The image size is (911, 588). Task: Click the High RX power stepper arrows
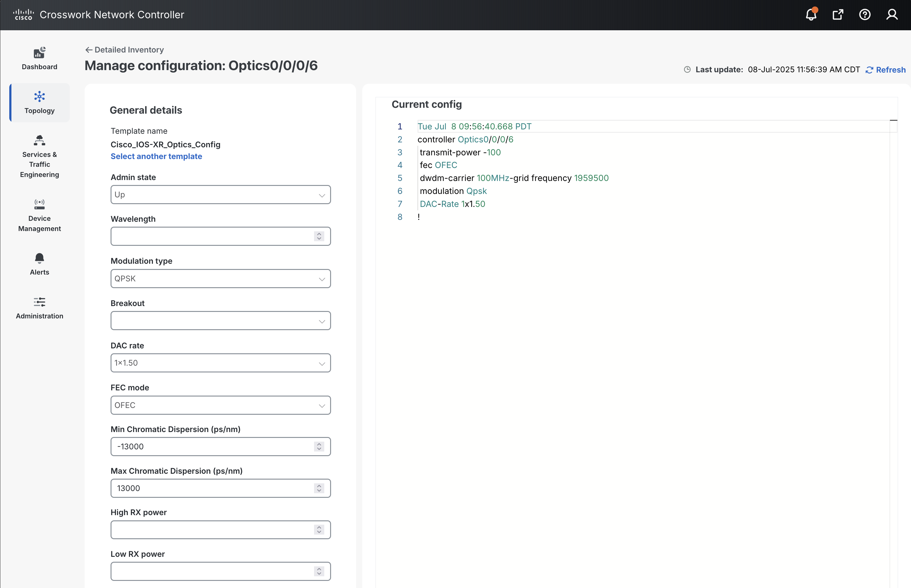319,530
